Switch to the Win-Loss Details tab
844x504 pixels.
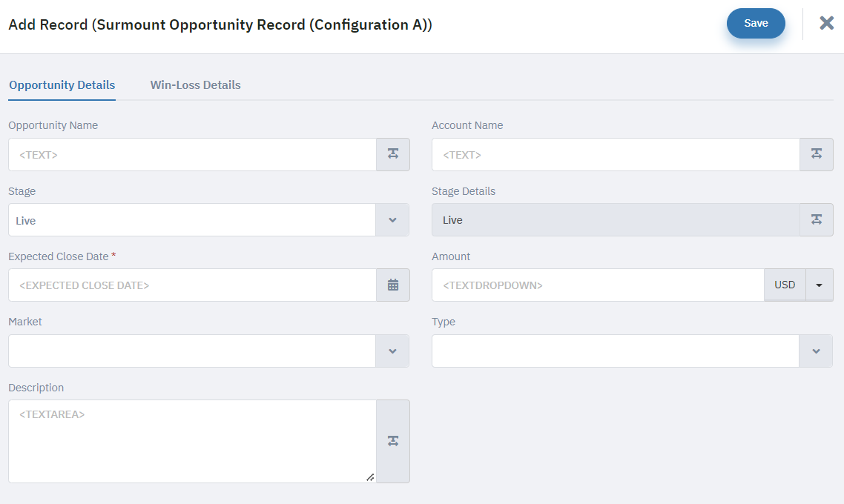point(195,85)
